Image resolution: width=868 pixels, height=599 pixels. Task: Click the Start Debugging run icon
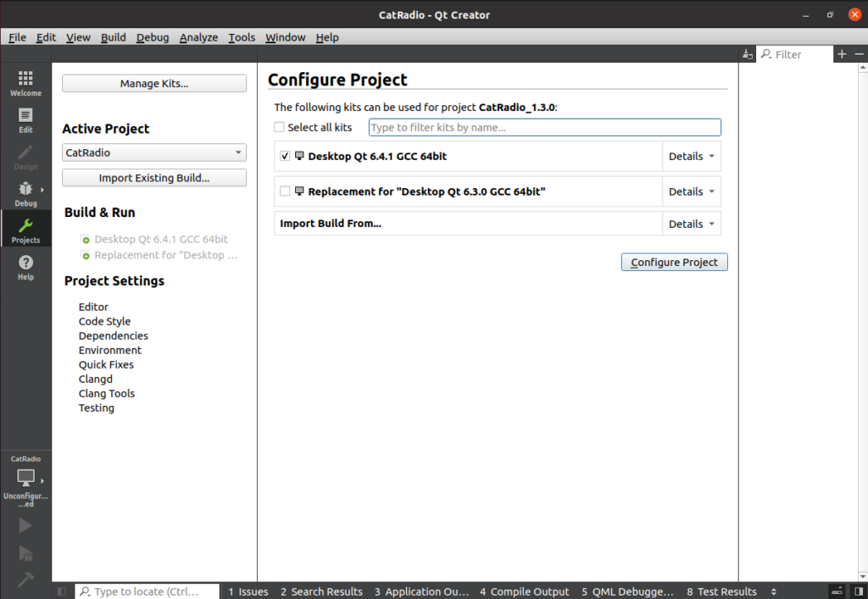[x=25, y=553]
